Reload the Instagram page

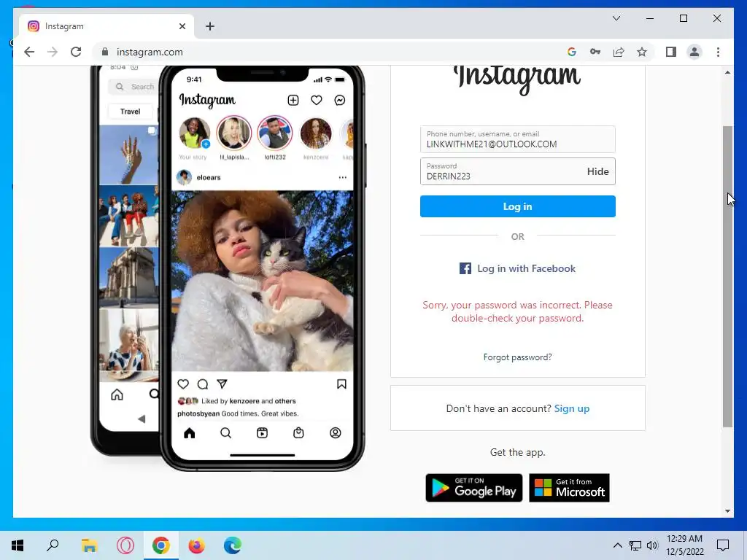click(x=76, y=52)
